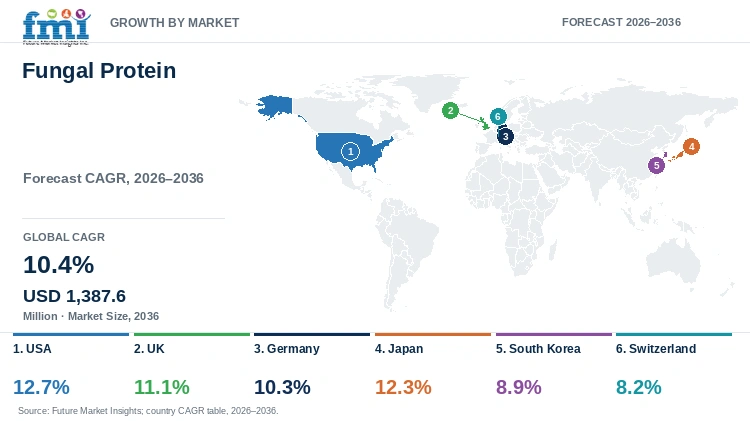
Task: Click Australia on the world map
Action: tap(673, 261)
